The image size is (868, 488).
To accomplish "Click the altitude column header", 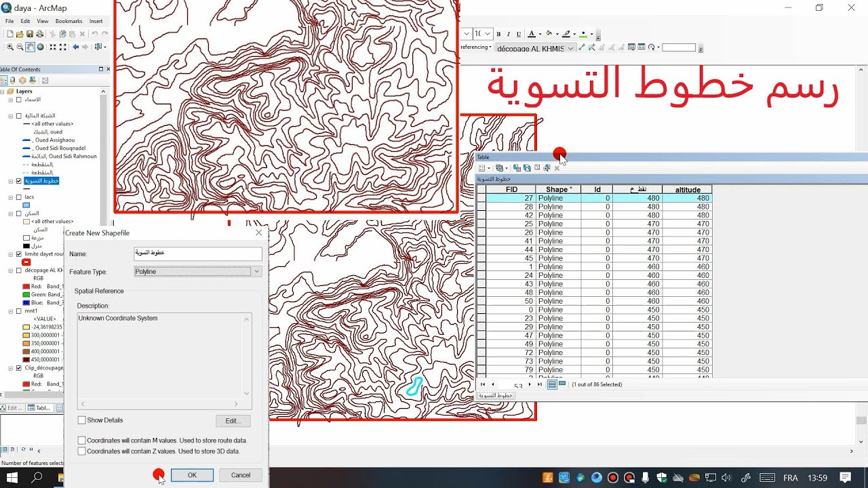I will (688, 190).
